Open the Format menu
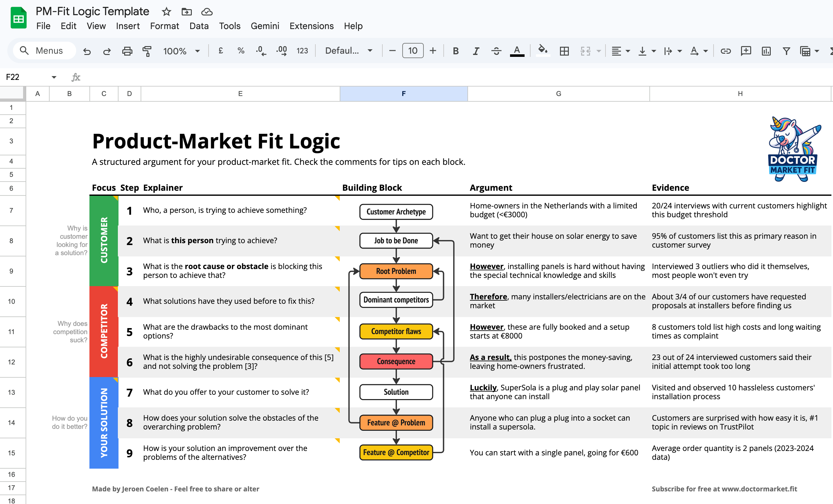833x504 pixels. pyautogui.click(x=164, y=26)
